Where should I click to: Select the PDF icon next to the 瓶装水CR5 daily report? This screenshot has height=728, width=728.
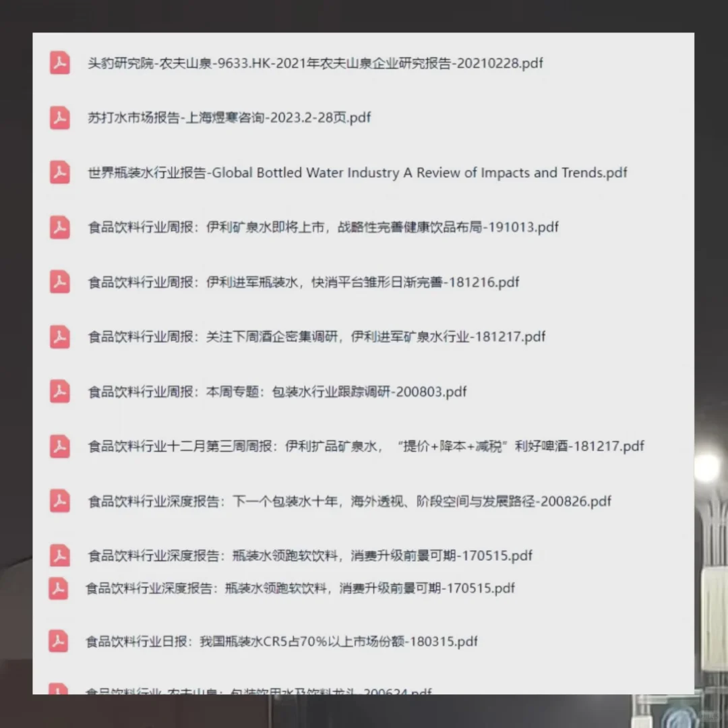[x=59, y=641]
